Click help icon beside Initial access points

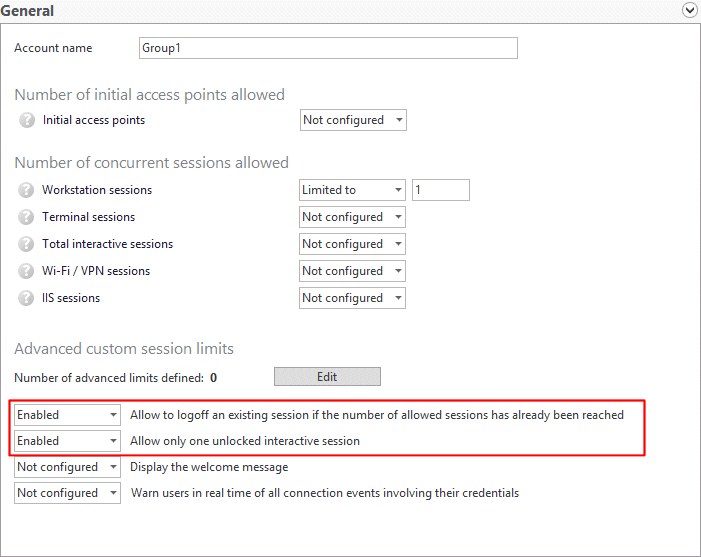(27, 120)
